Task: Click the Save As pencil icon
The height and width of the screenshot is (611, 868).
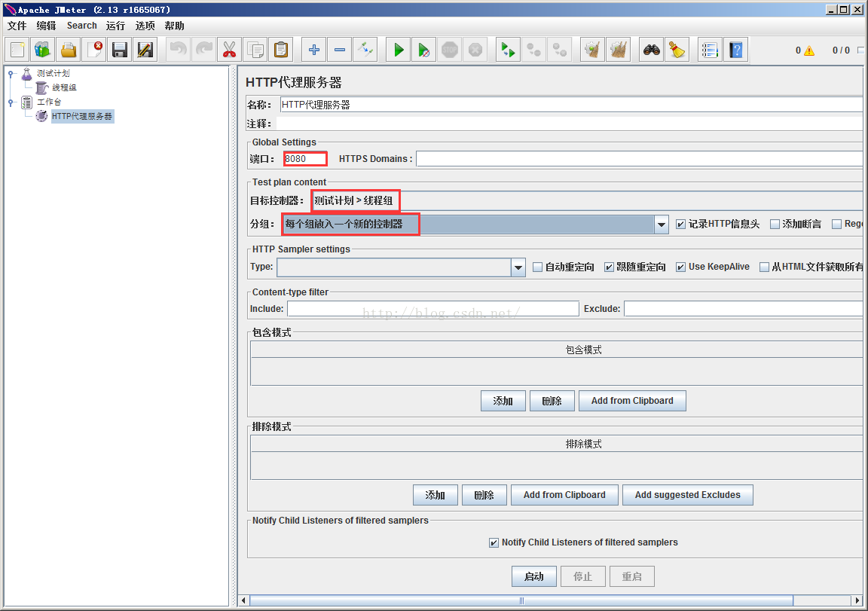Action: [x=145, y=50]
